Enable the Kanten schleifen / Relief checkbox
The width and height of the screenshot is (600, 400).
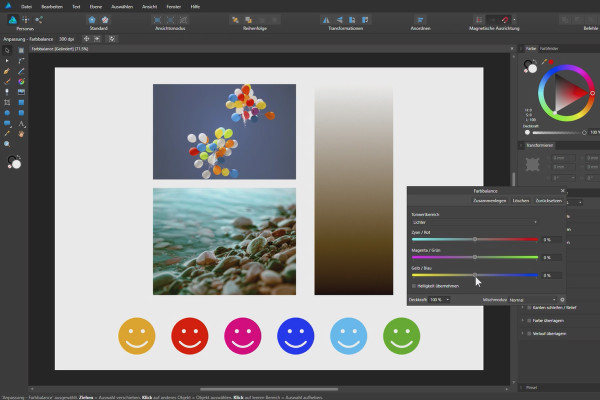[x=529, y=307]
